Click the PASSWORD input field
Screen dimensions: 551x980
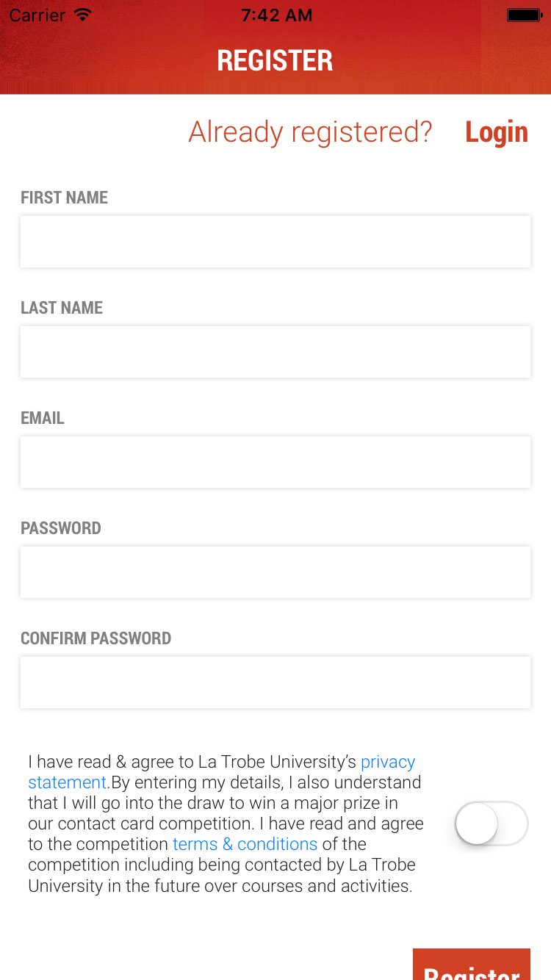tap(275, 572)
